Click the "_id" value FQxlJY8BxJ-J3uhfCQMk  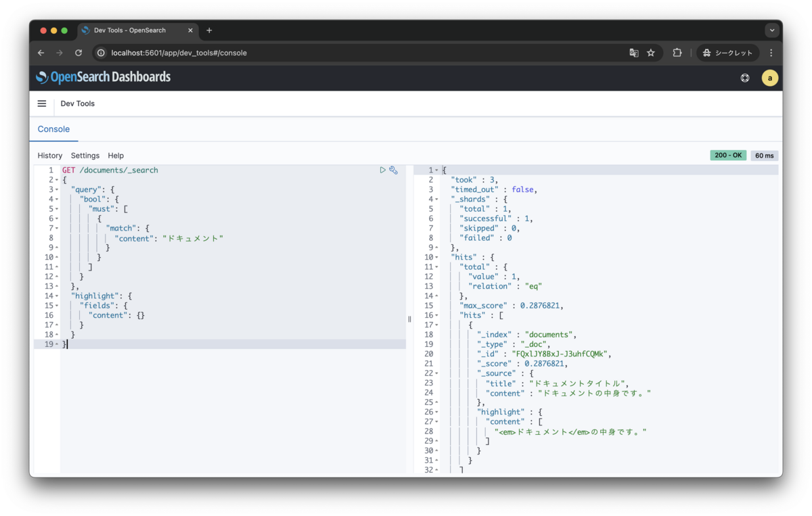click(561, 354)
